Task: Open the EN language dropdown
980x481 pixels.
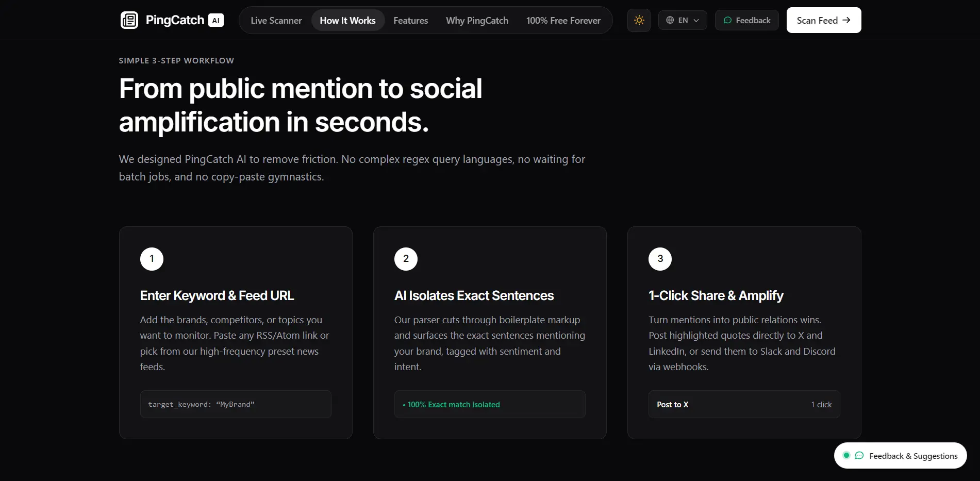Action: [683, 20]
